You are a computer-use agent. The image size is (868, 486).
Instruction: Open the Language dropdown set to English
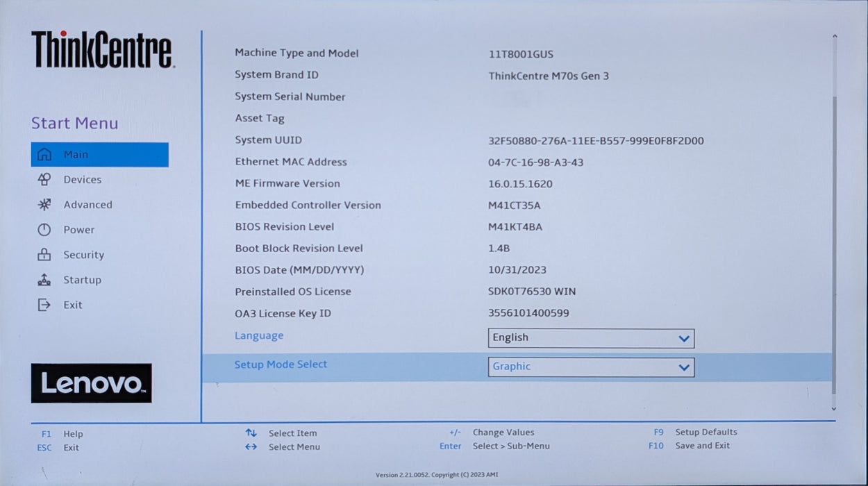pos(591,338)
